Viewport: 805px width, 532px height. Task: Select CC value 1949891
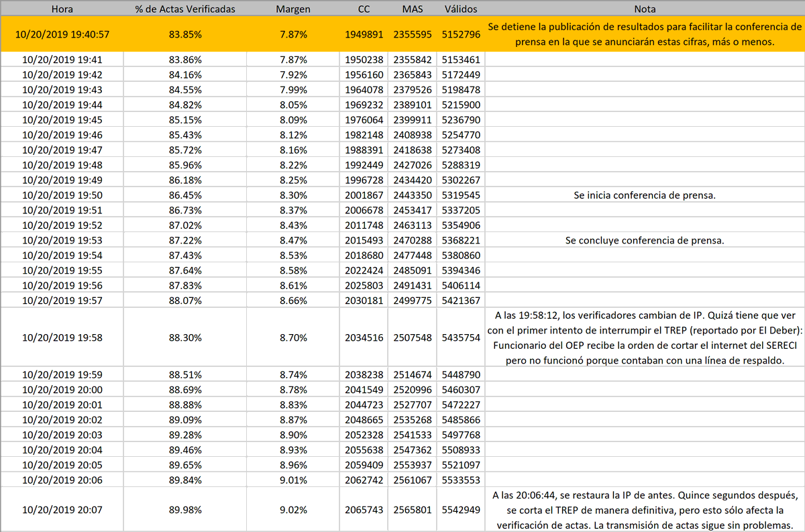click(x=364, y=34)
